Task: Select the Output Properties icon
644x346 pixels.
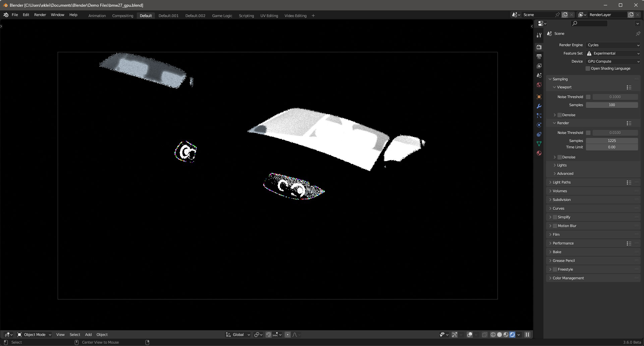Action: 539,56
